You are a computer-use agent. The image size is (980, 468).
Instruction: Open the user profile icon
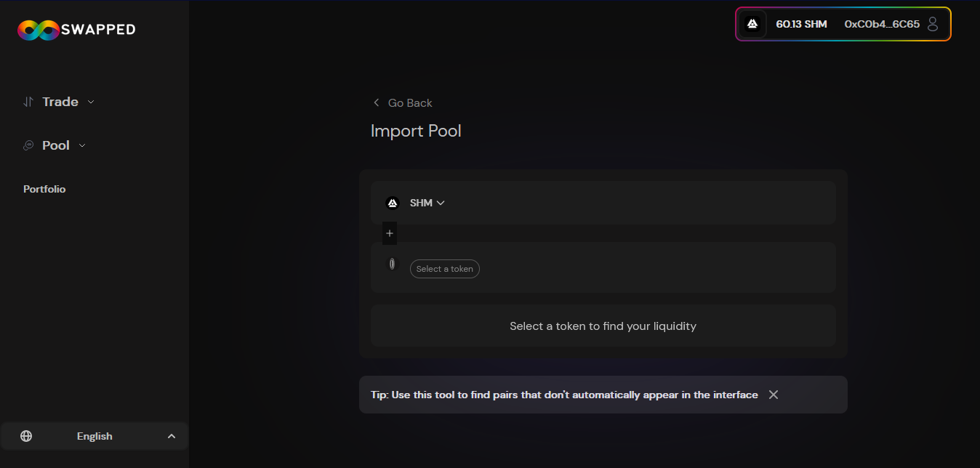pyautogui.click(x=933, y=24)
